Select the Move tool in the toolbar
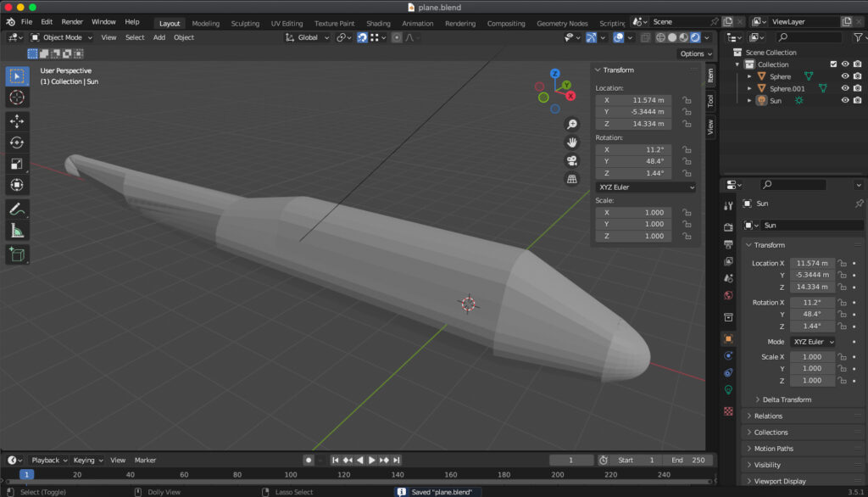 [15, 121]
